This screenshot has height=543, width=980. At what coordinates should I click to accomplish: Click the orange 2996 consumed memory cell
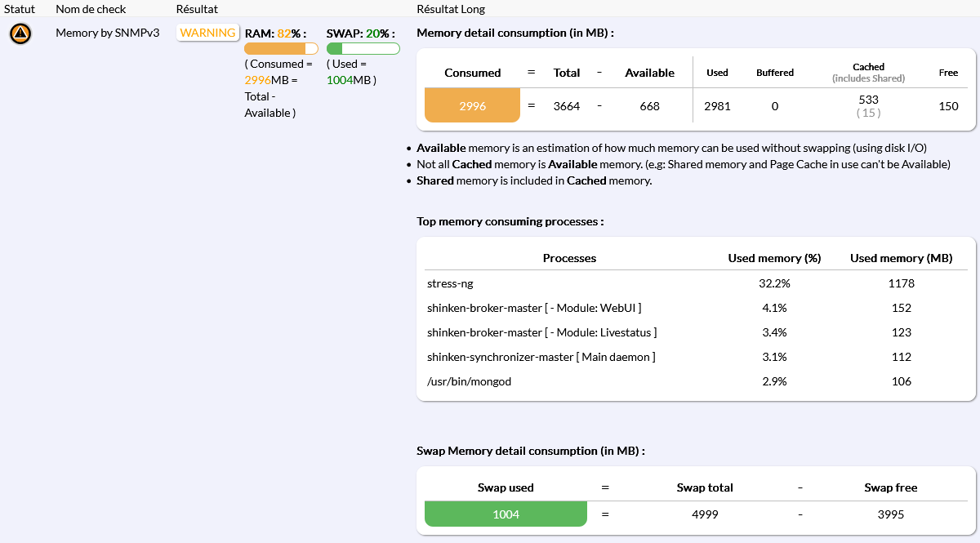(x=472, y=105)
